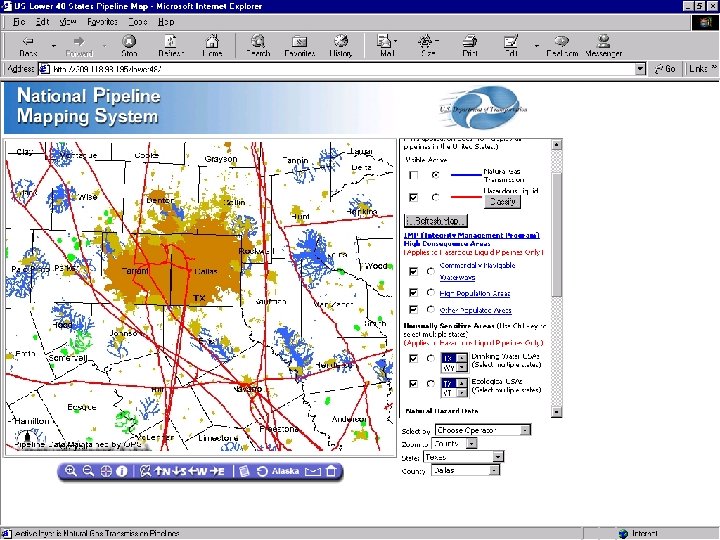The width and height of the screenshot is (720, 540).
Task: Pan the map north with N arrow
Action: pos(162,471)
